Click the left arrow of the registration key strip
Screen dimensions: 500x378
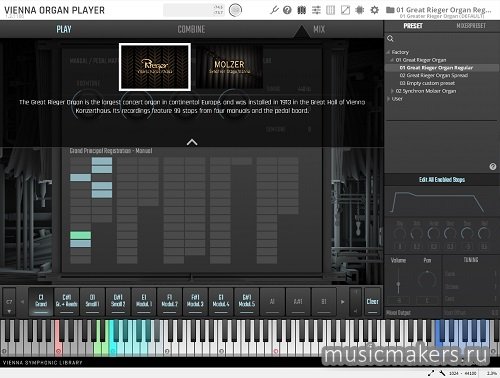click(x=22, y=302)
